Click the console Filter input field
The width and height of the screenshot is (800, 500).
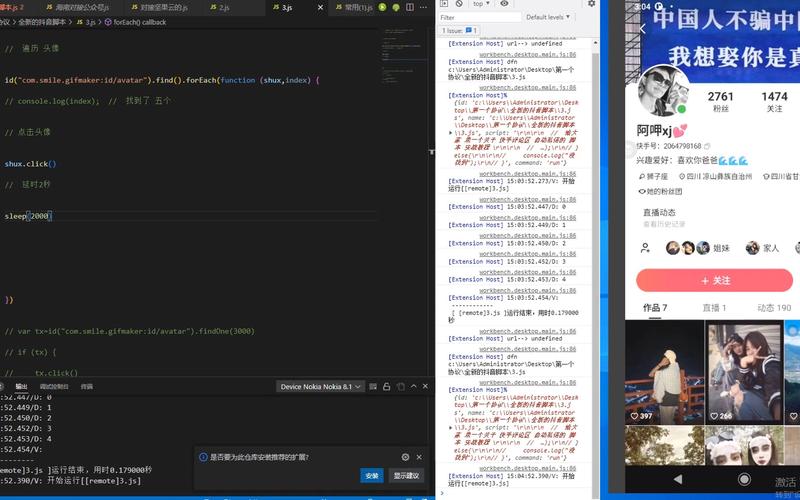[480, 17]
